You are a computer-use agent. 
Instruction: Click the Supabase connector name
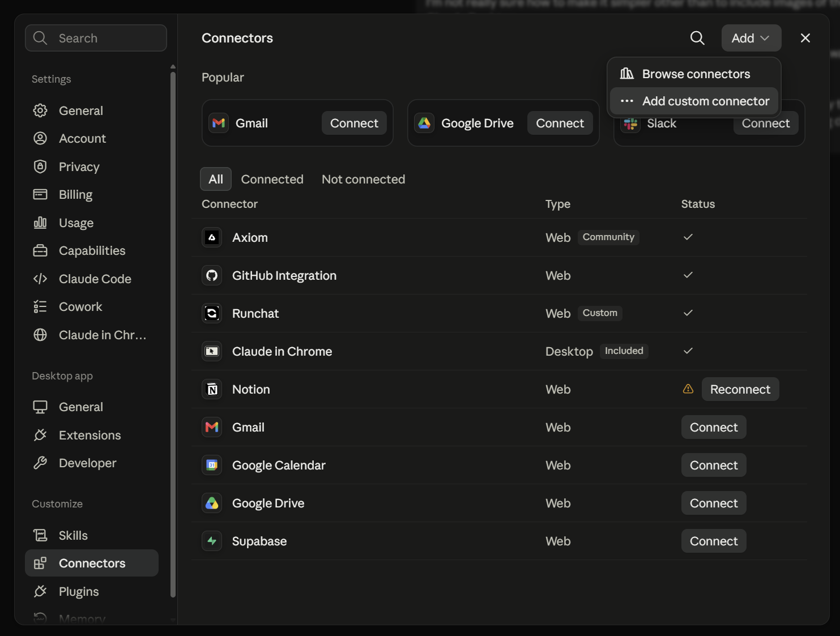(259, 541)
